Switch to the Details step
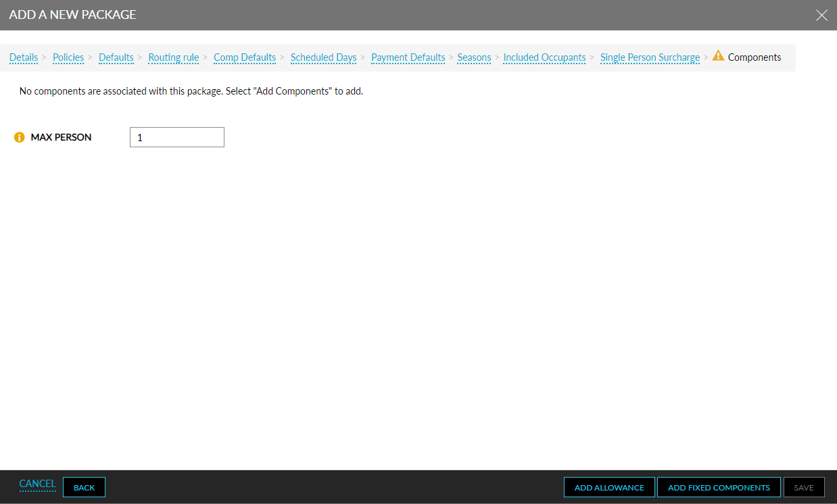The image size is (837, 504). pyautogui.click(x=23, y=57)
